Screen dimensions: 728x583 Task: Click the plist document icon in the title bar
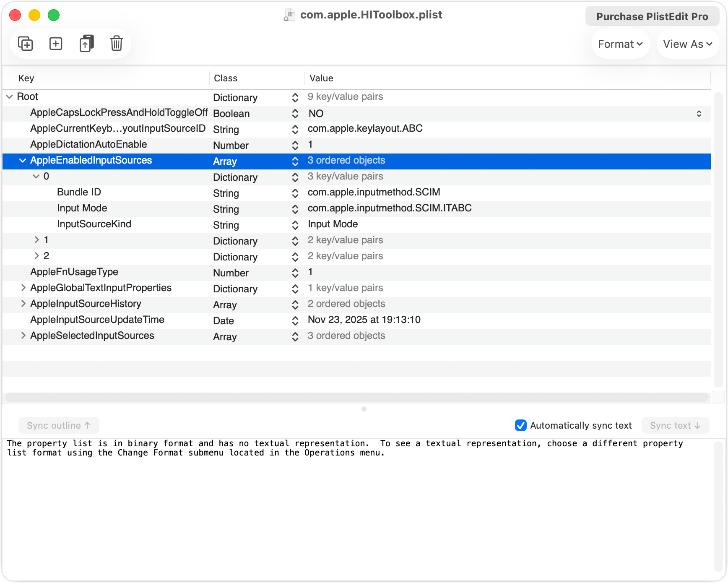289,15
